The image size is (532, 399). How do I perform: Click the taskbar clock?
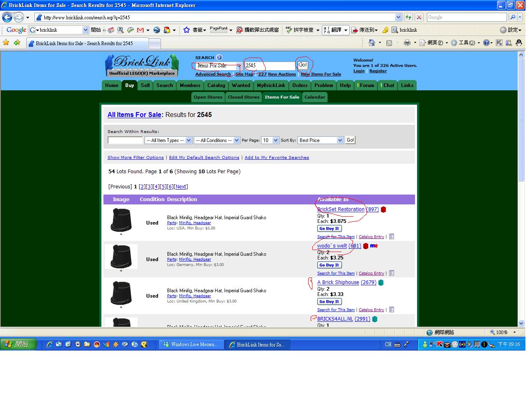click(509, 344)
